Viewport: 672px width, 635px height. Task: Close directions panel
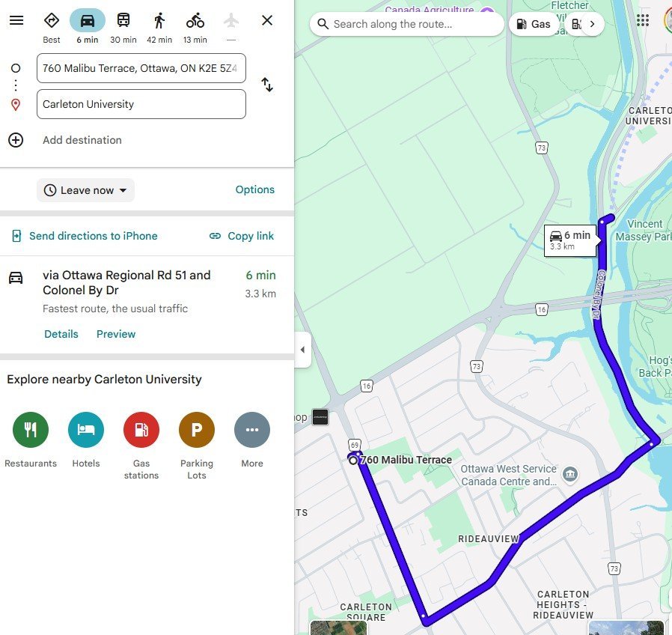click(x=267, y=20)
